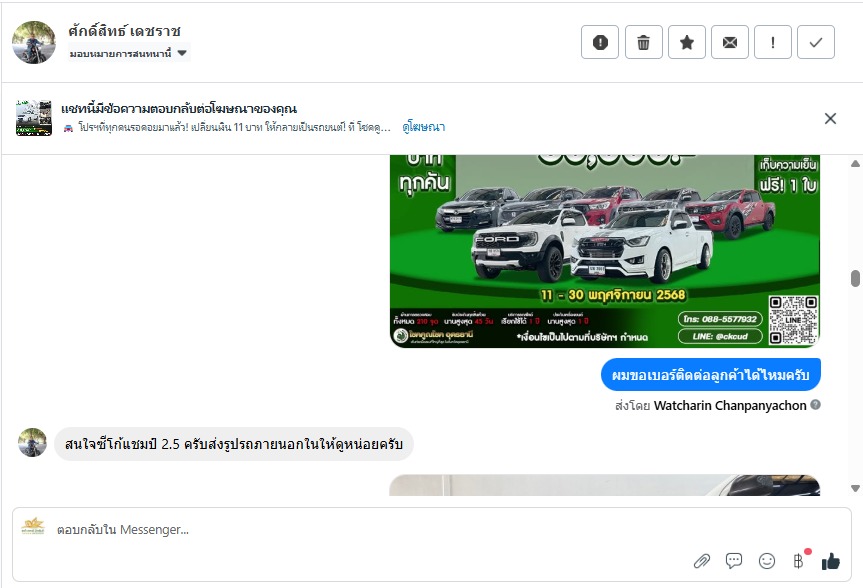
Task: Attach a file with the paperclip icon
Action: (701, 561)
